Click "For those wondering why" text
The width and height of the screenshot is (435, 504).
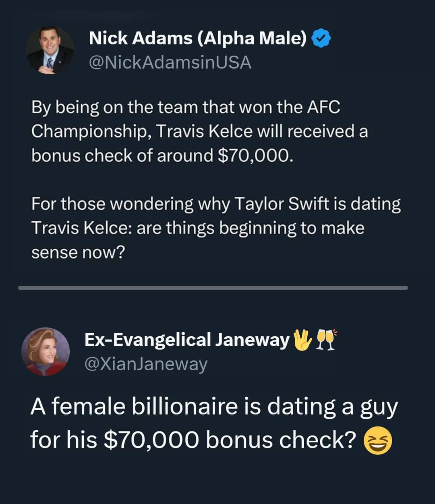pyautogui.click(x=130, y=204)
